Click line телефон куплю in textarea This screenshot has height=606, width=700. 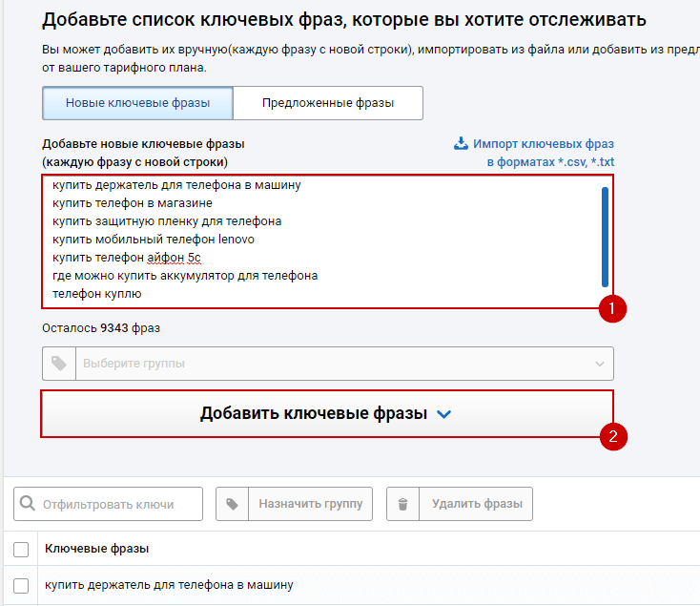point(97,294)
